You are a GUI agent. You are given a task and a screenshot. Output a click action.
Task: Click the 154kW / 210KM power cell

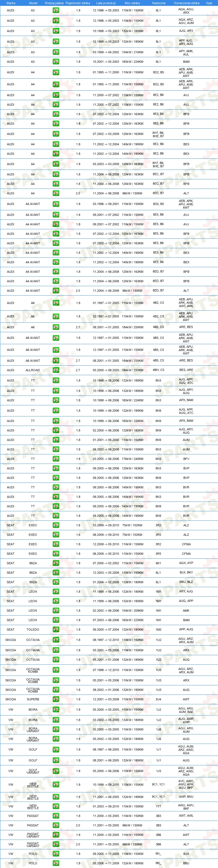[x=132, y=52]
